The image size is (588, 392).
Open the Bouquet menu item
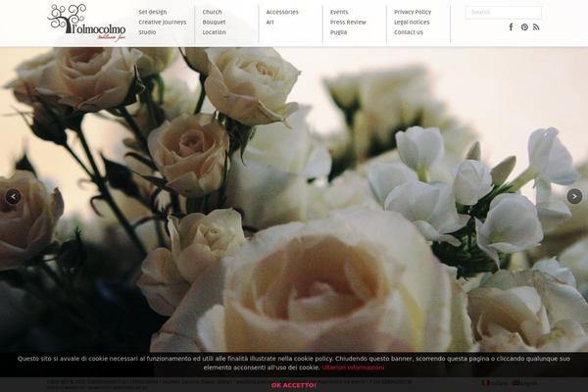pos(214,23)
